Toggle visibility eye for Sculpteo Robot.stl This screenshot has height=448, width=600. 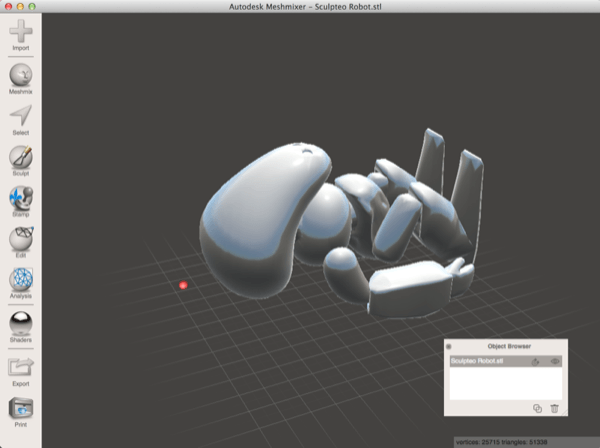click(555, 361)
